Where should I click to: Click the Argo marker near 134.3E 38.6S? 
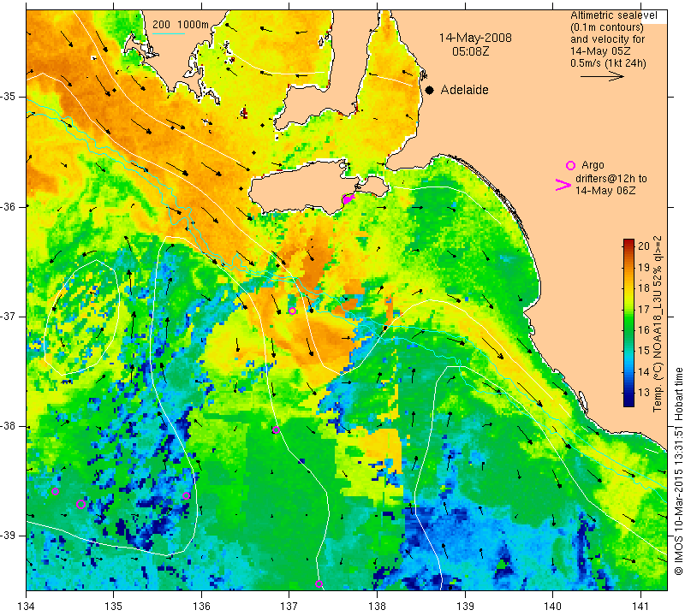click(x=55, y=492)
